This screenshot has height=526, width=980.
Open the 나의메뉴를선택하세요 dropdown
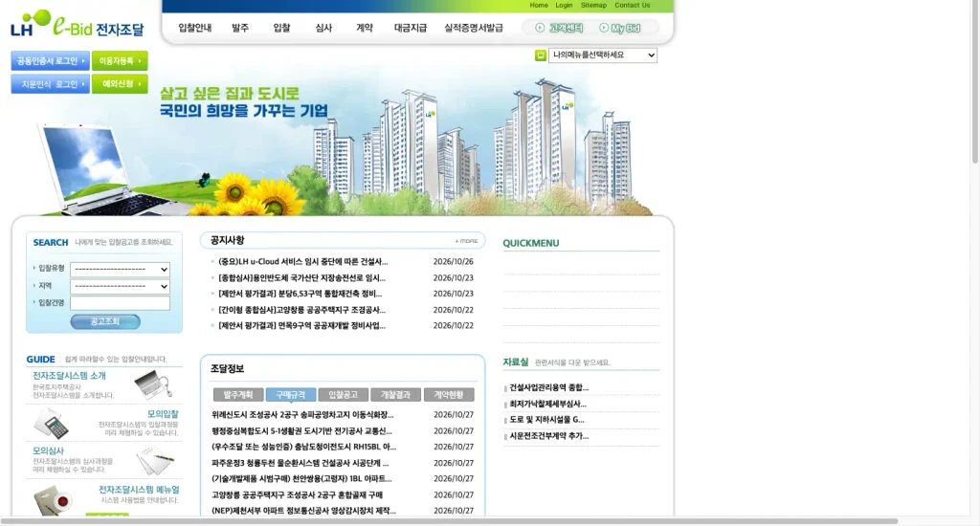(603, 55)
